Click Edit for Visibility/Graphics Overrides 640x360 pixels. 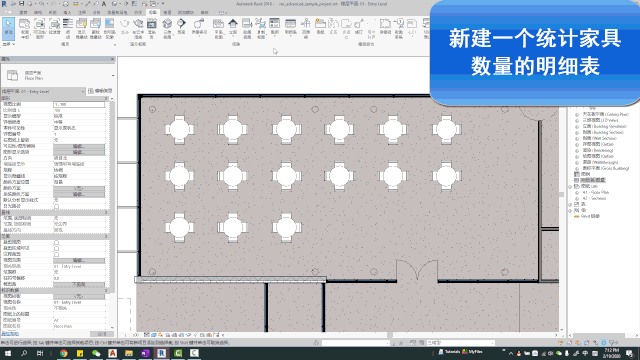coord(79,146)
